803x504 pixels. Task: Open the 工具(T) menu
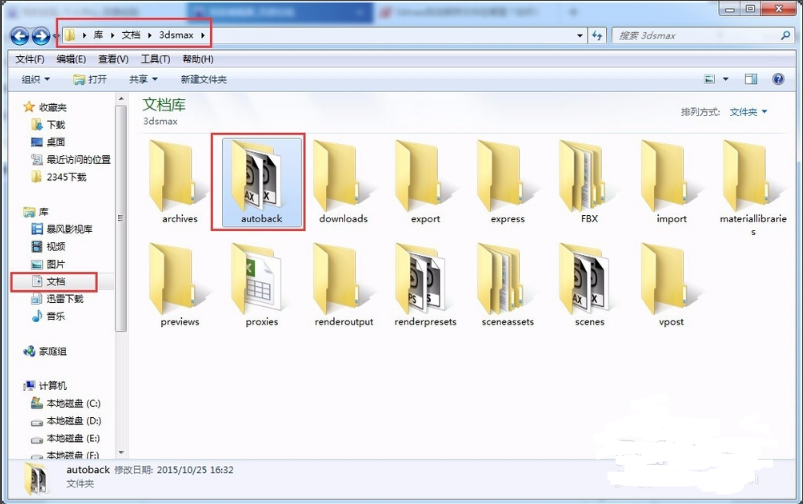click(155, 59)
